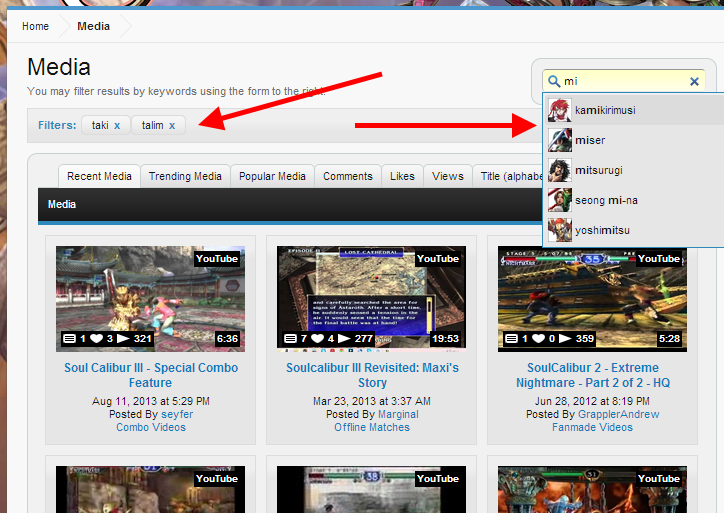
Task: Click the taki filter tag text
Action: [x=100, y=125]
